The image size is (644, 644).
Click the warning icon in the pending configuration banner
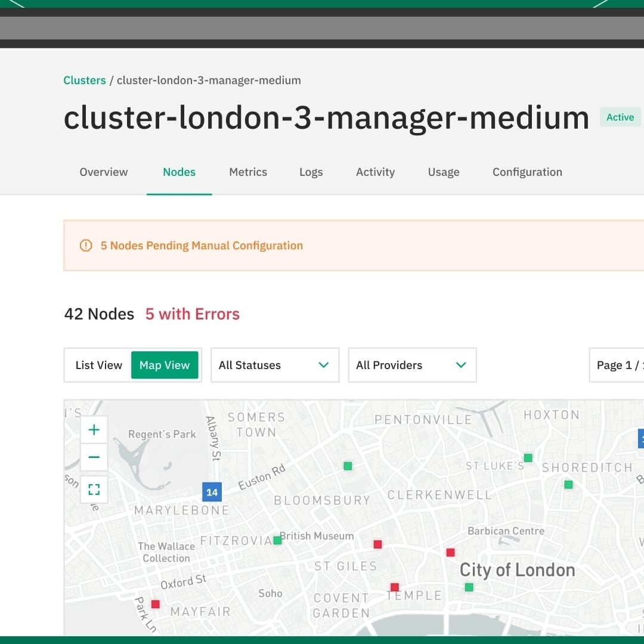[x=86, y=246]
